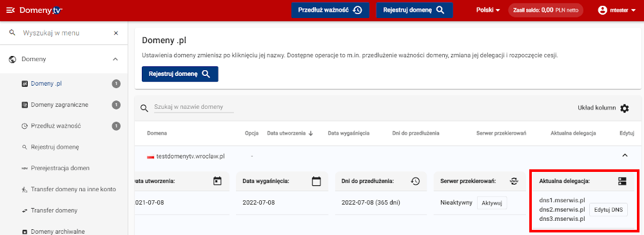Click the search icon in menu search
Image resolution: width=644 pixels, height=235 pixels.
coord(12,32)
